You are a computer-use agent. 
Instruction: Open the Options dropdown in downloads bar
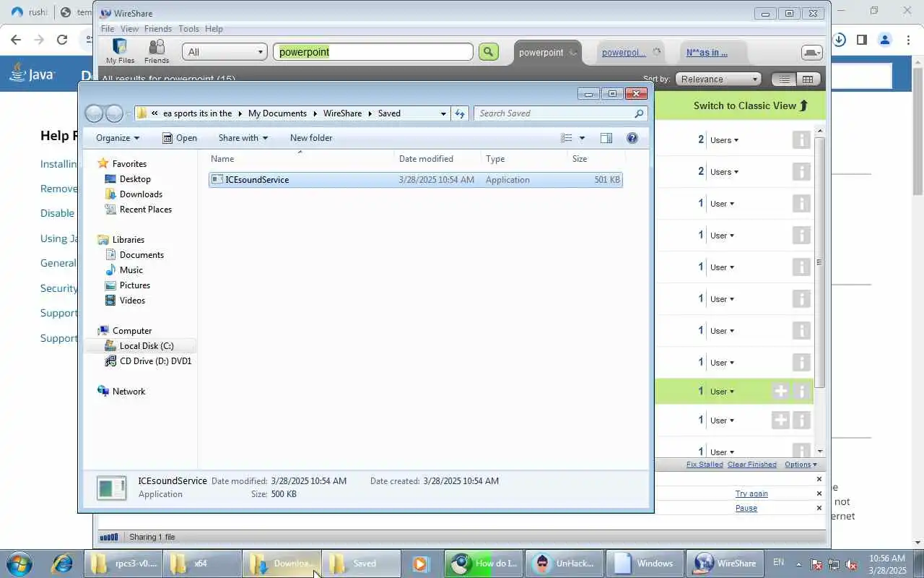(801, 465)
